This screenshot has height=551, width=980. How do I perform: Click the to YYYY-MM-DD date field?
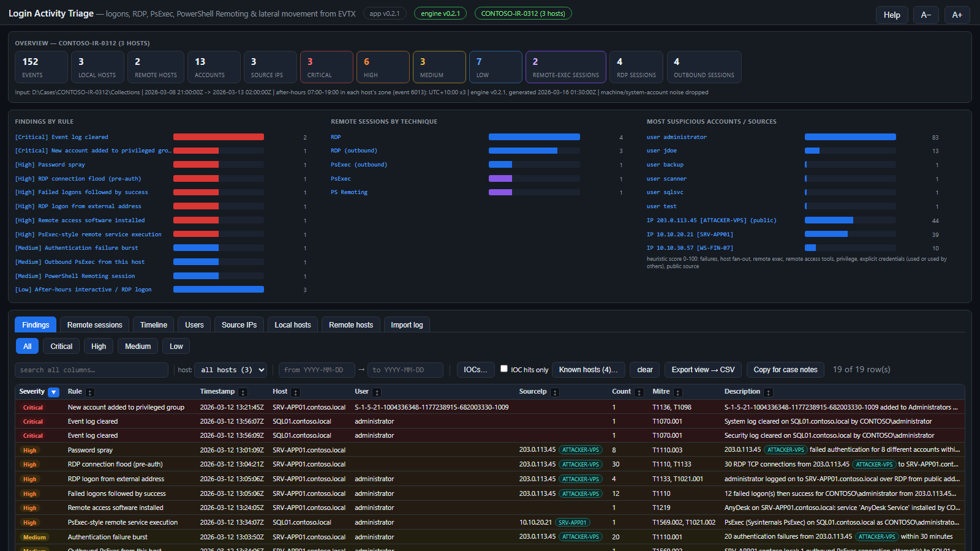405,370
